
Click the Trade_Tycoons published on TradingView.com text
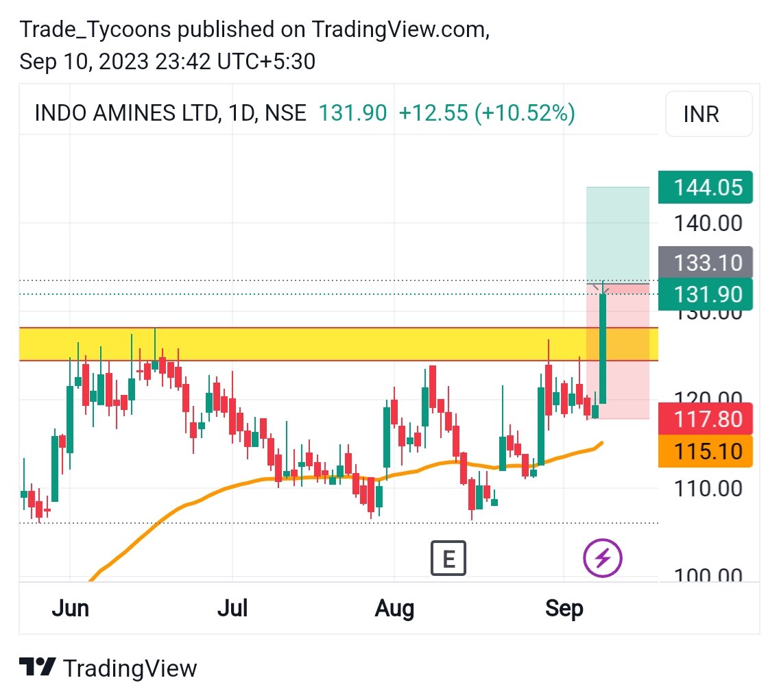click(254, 29)
